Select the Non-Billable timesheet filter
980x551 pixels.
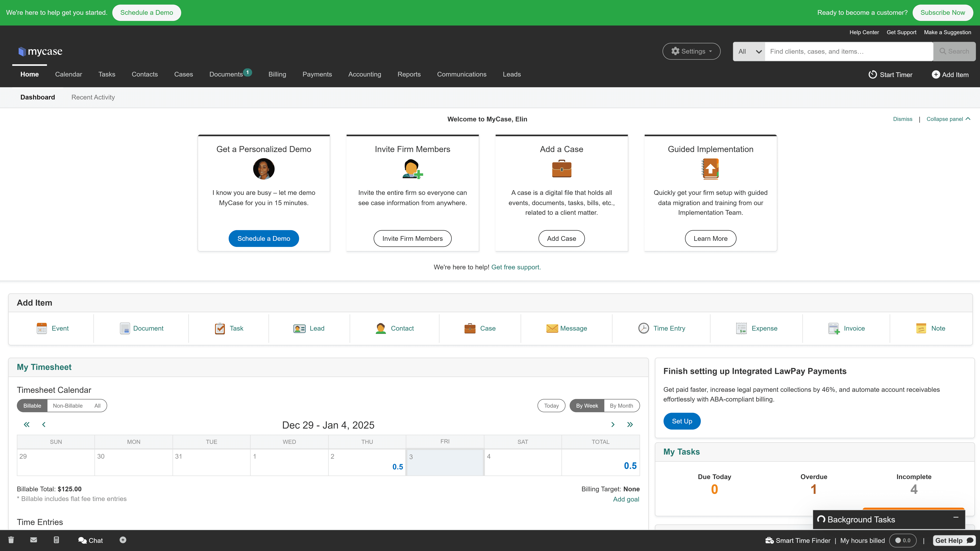point(68,406)
